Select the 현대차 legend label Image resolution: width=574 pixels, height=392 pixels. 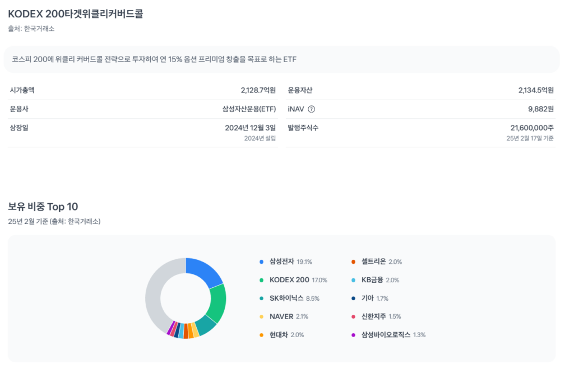point(279,334)
